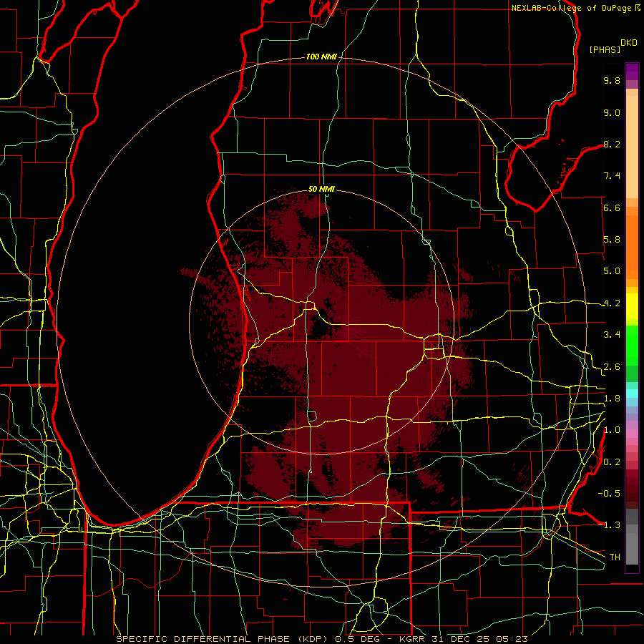
Task: Click the '5.8' legend value
Action: pos(612,240)
